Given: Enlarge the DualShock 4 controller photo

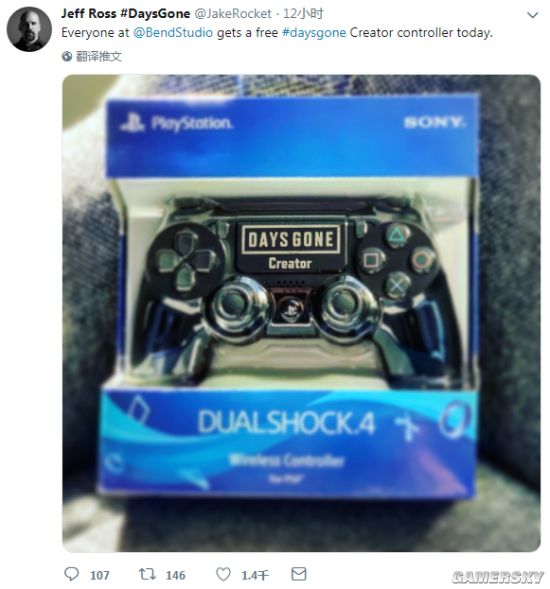Looking at the screenshot, I should [x=301, y=313].
